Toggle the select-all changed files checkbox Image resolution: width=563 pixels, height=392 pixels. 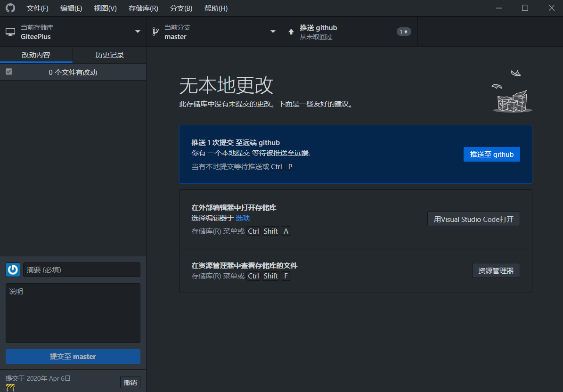point(9,72)
